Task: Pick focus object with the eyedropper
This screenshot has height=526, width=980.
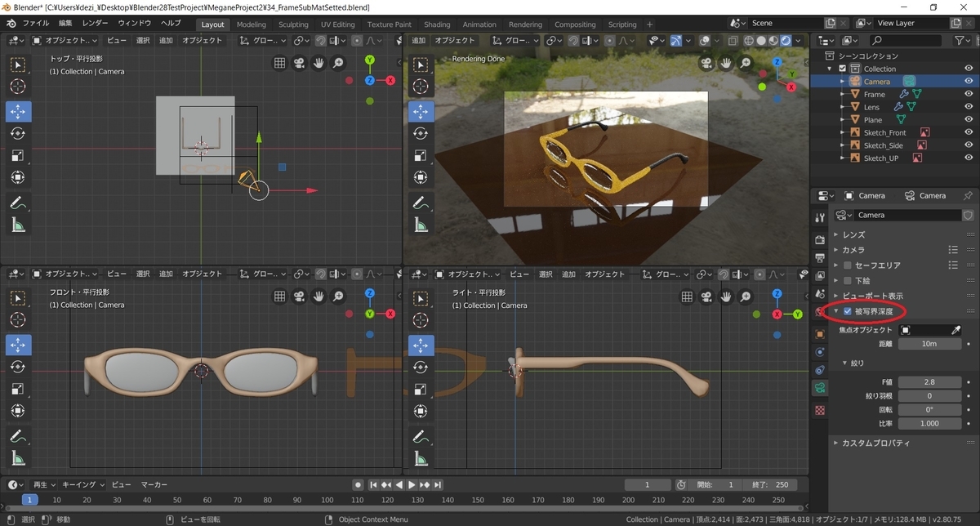Action: pos(956,330)
